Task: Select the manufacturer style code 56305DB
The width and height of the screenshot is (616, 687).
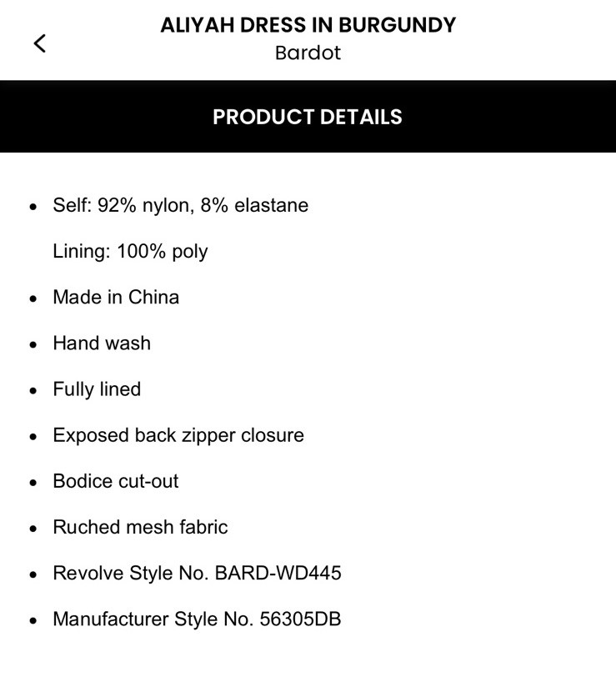Action: (300, 619)
